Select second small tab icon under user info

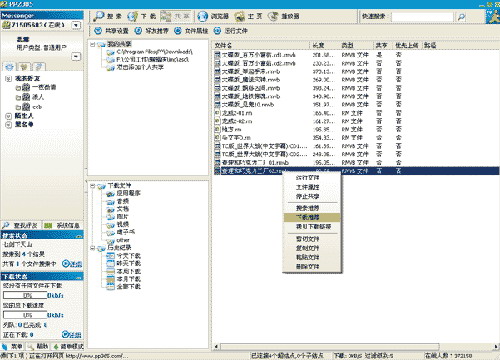point(24,67)
